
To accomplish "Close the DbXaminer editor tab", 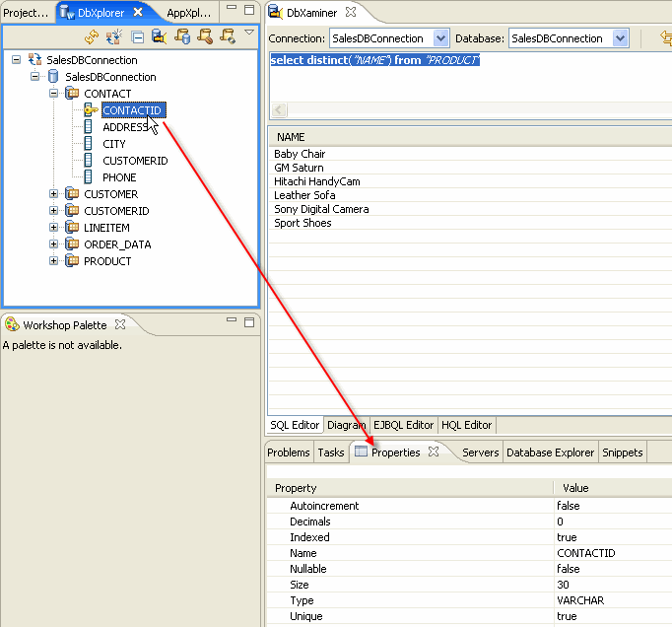I will click(x=351, y=12).
